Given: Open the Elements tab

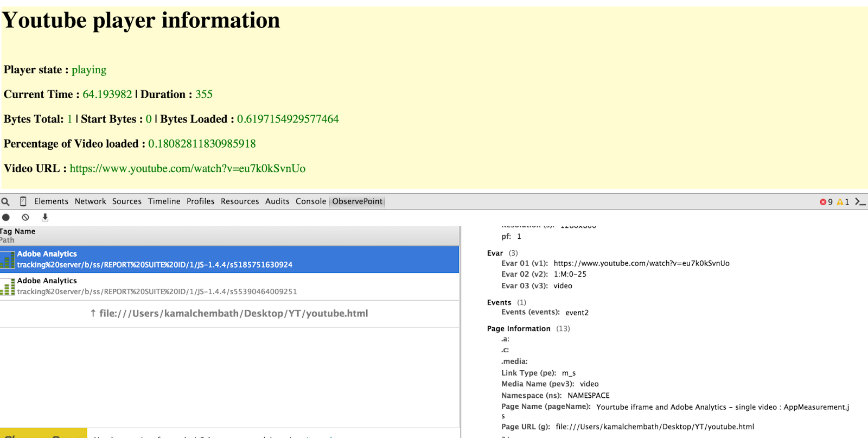Looking at the screenshot, I should pyautogui.click(x=52, y=201).
